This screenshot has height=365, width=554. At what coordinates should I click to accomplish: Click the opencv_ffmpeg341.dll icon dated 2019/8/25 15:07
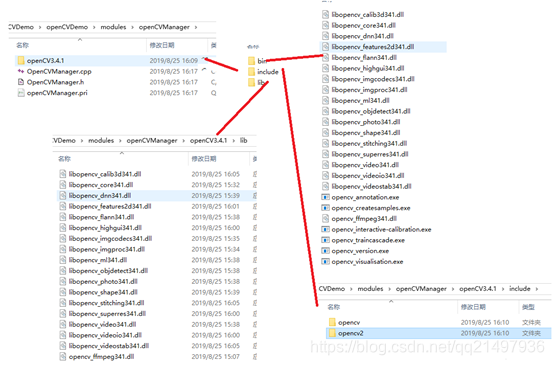tap(63, 357)
